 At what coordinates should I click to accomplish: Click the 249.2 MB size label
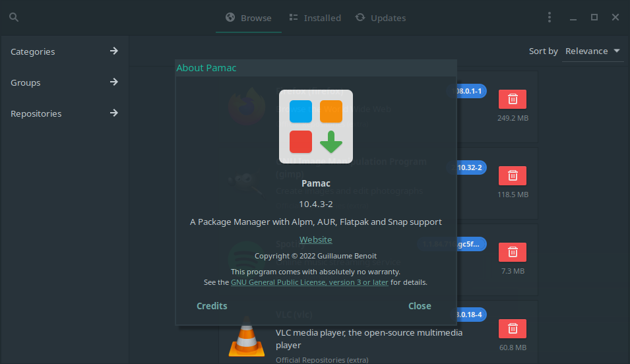(x=513, y=118)
